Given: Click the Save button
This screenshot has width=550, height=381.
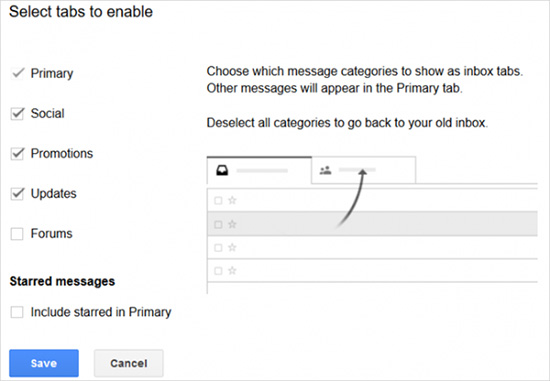Looking at the screenshot, I should [x=44, y=363].
